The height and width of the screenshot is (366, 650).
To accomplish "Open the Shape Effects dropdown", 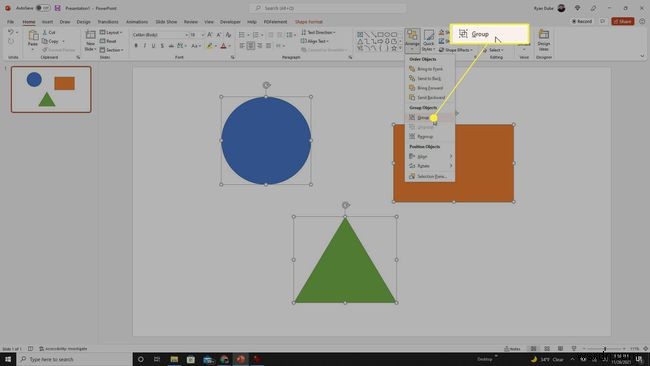I will (456, 50).
